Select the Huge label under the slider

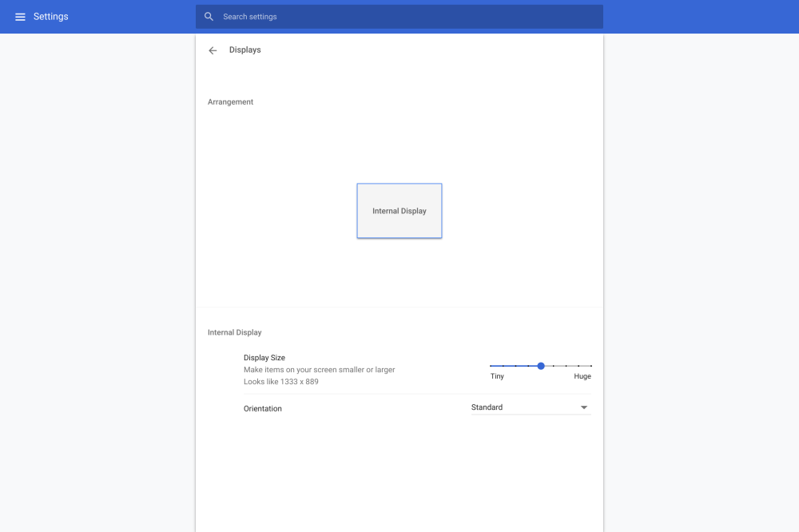582,375
